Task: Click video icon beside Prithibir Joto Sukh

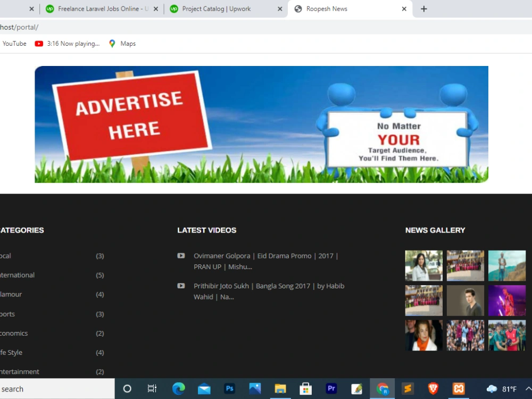Action: tap(181, 286)
